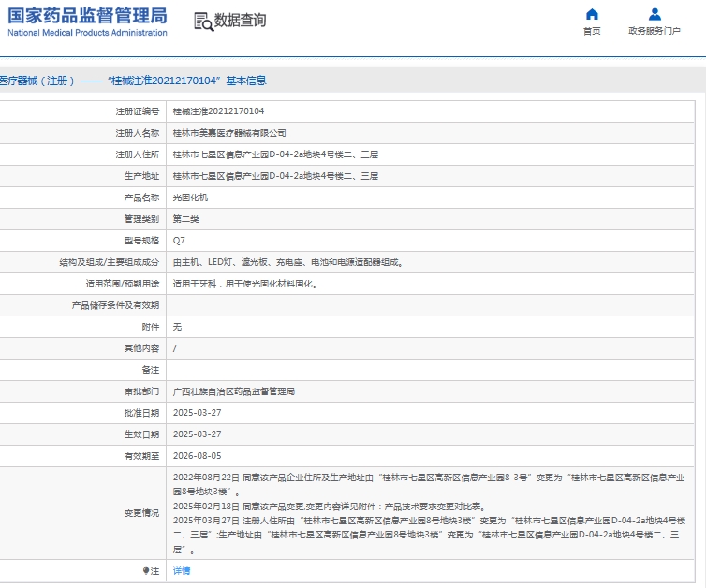Click the 政务服务门户 person icon
706x588 pixels.
[x=655, y=14]
